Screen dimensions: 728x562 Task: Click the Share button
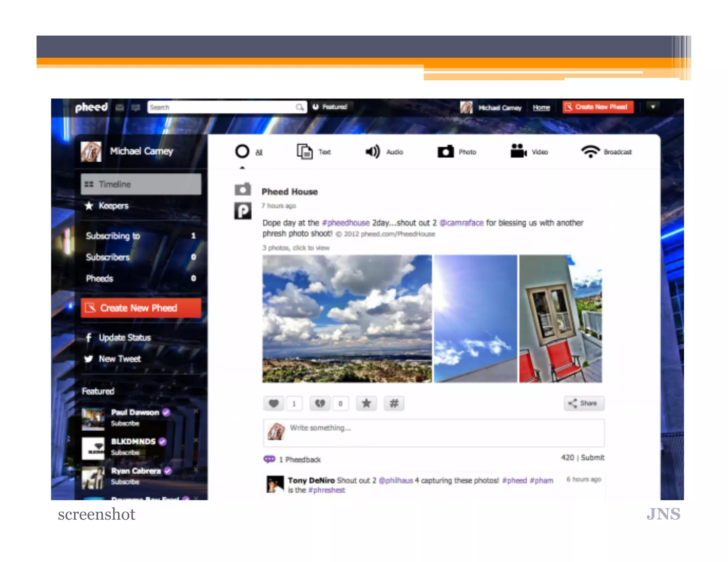(584, 403)
